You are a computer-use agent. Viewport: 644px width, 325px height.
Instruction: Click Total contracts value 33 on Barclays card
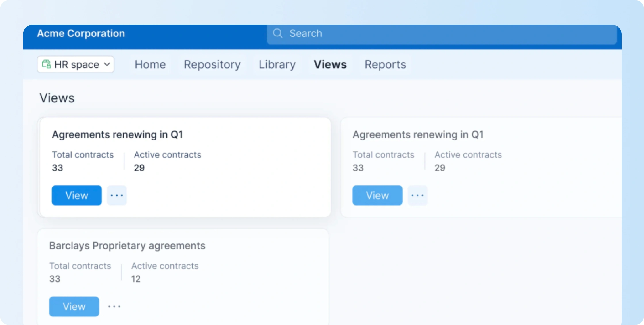(55, 279)
